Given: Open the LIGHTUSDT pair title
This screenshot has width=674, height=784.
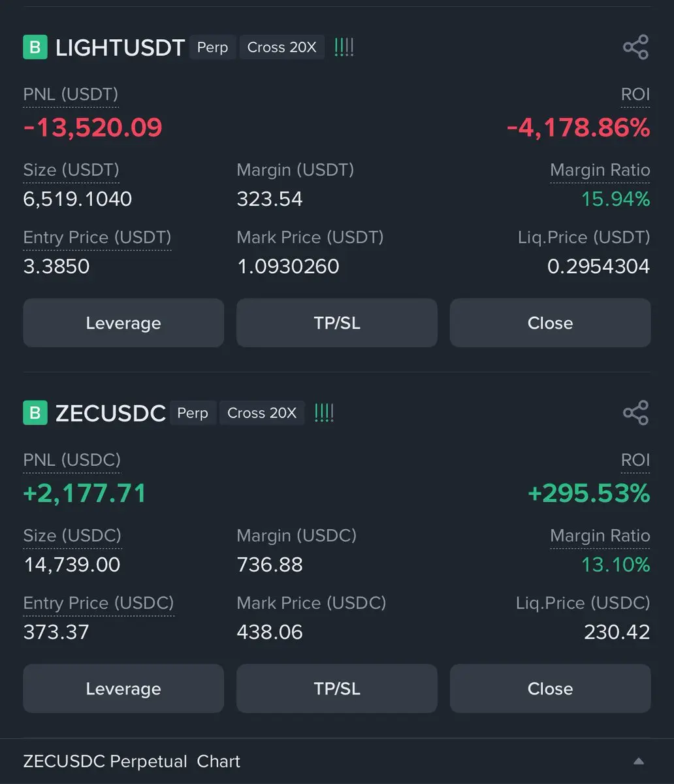Looking at the screenshot, I should tap(120, 48).
